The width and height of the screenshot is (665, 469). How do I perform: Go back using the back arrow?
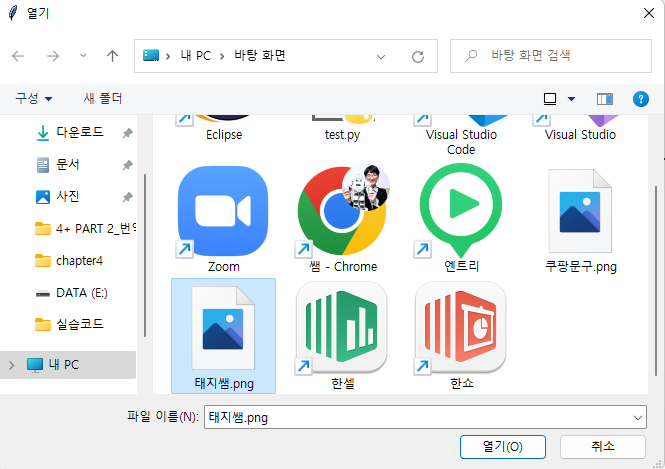[x=18, y=56]
